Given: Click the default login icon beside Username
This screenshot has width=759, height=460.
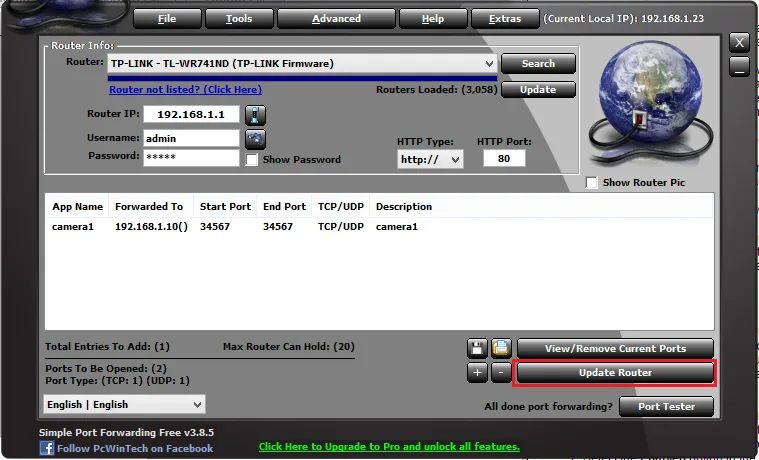Looking at the screenshot, I should pos(255,139).
